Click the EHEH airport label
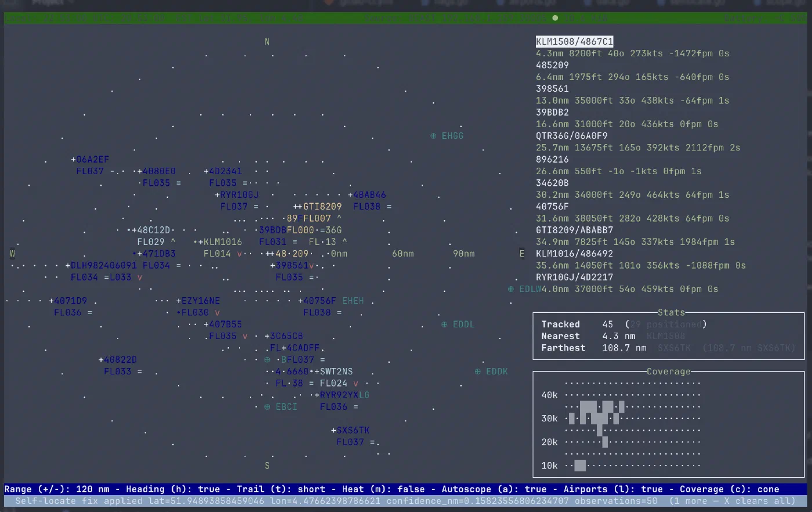This screenshot has height=512, width=812. (x=353, y=301)
